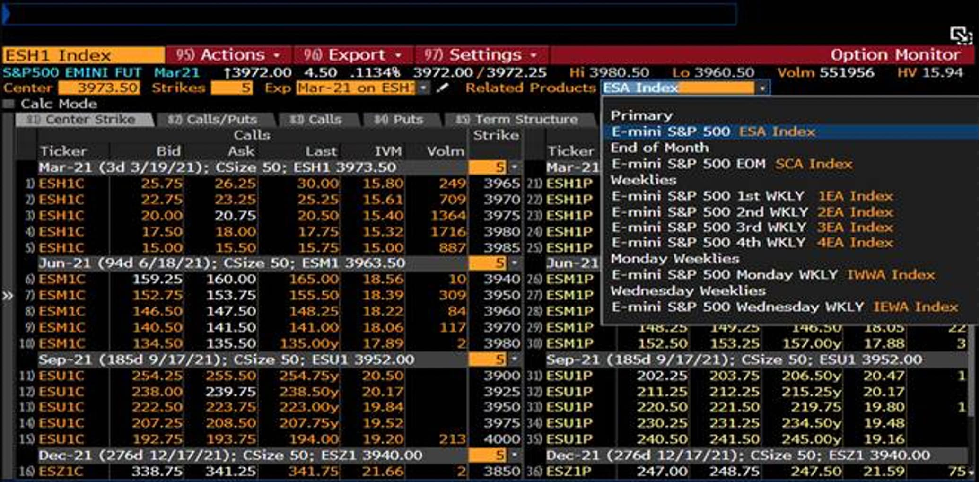Expand the Exp Mar-21 expiration dropdown
This screenshot has width=980, height=482.
pos(423,88)
